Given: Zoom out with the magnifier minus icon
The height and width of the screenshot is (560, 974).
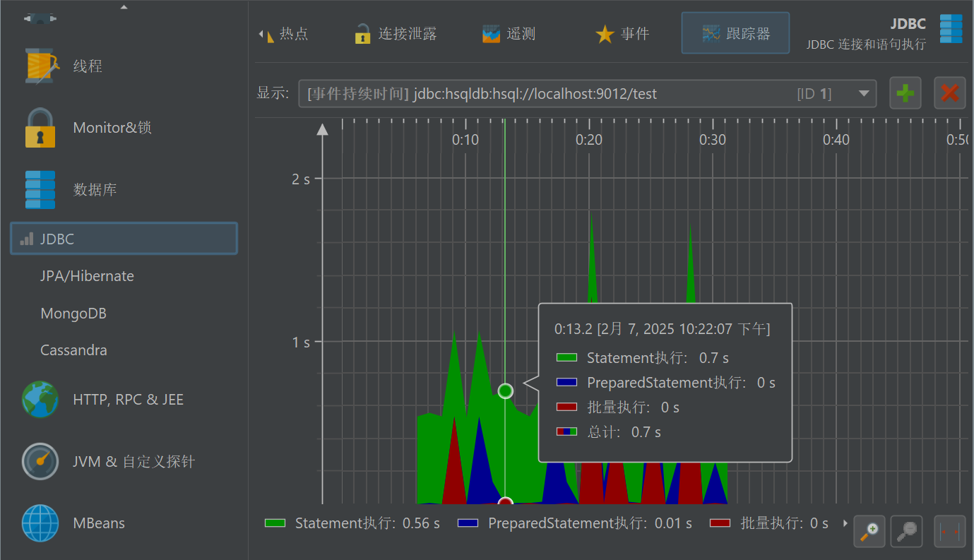Looking at the screenshot, I should tap(906, 531).
